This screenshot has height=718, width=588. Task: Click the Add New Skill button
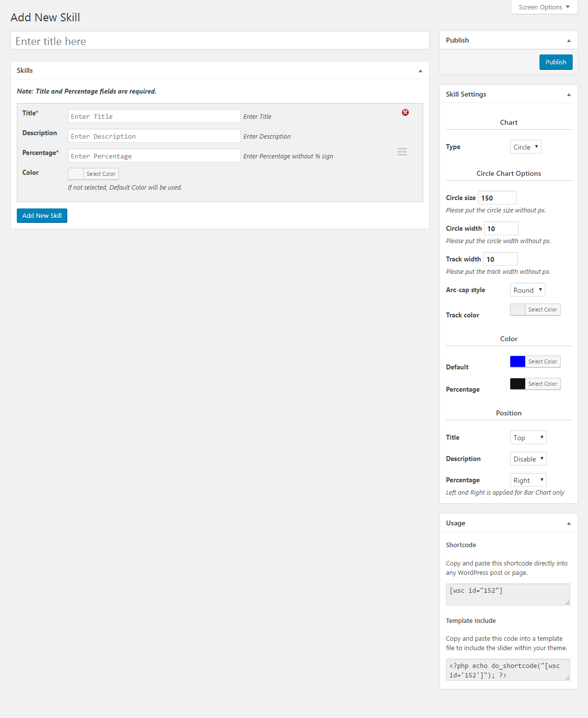42,215
